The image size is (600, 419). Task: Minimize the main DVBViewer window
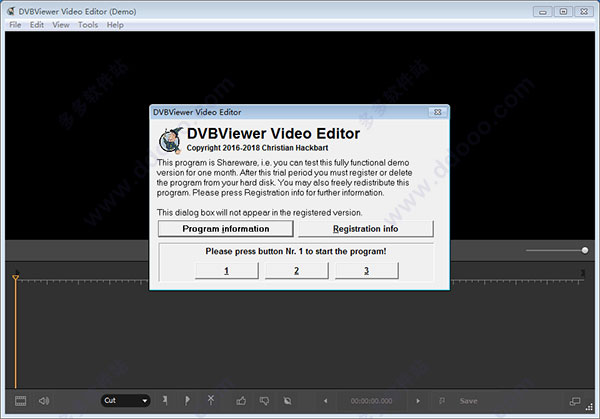(543, 12)
